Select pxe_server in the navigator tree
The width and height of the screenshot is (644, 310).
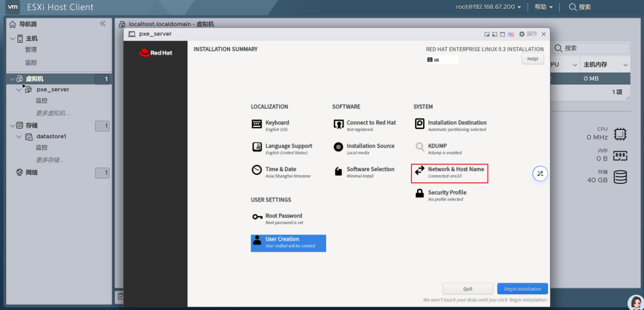pyautogui.click(x=53, y=90)
